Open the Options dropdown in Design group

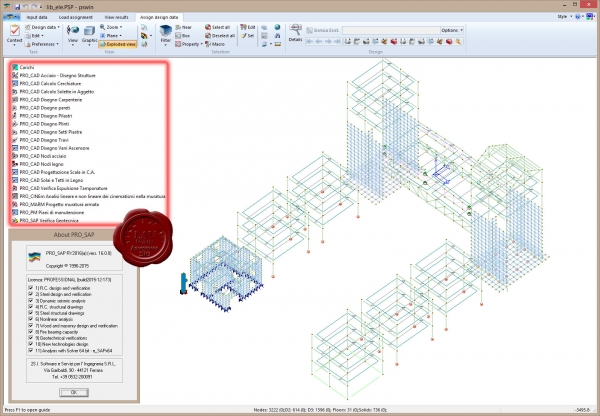[452, 30]
